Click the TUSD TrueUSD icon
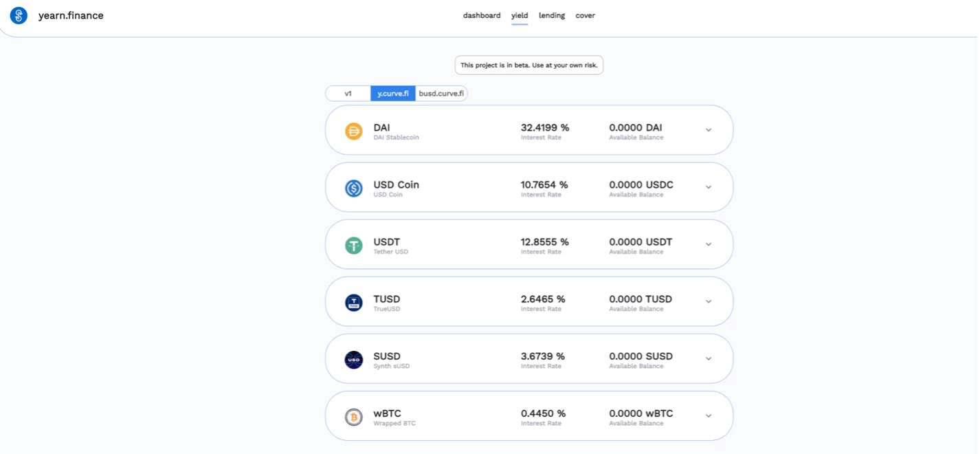This screenshot has width=980, height=454. point(354,302)
